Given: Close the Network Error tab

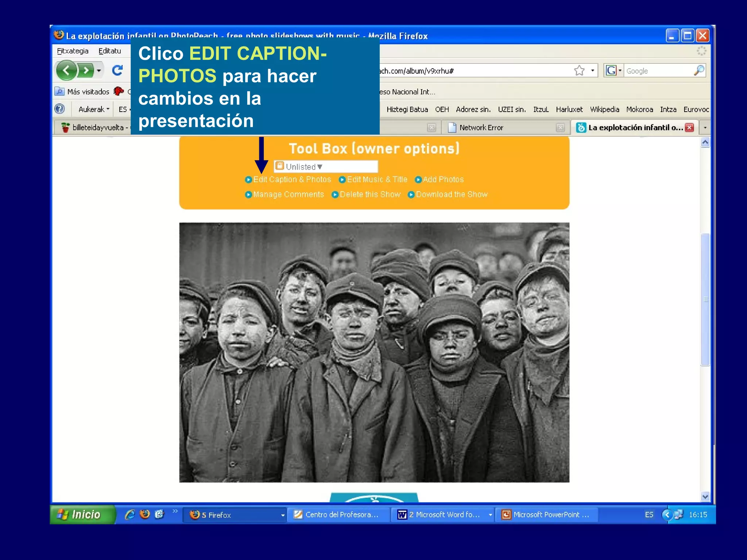Looking at the screenshot, I should click(560, 128).
